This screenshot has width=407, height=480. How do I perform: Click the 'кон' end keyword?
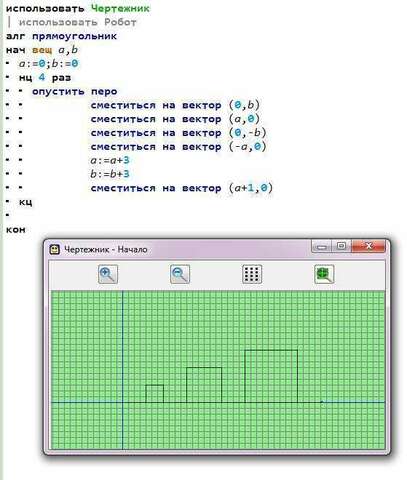pos(15,230)
